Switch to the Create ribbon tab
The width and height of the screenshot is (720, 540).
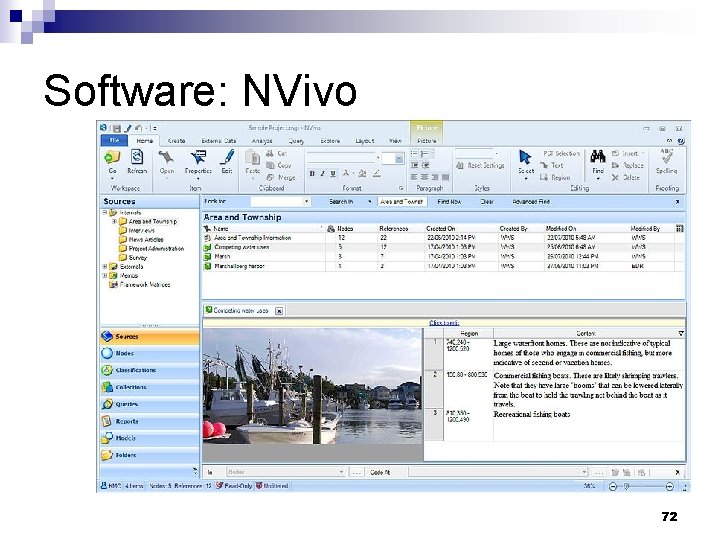tap(176, 141)
